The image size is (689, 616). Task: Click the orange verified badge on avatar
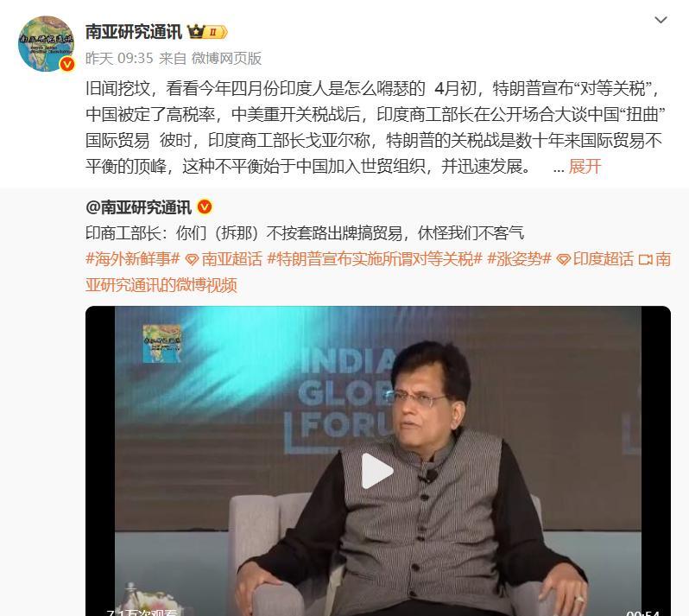pos(67,65)
